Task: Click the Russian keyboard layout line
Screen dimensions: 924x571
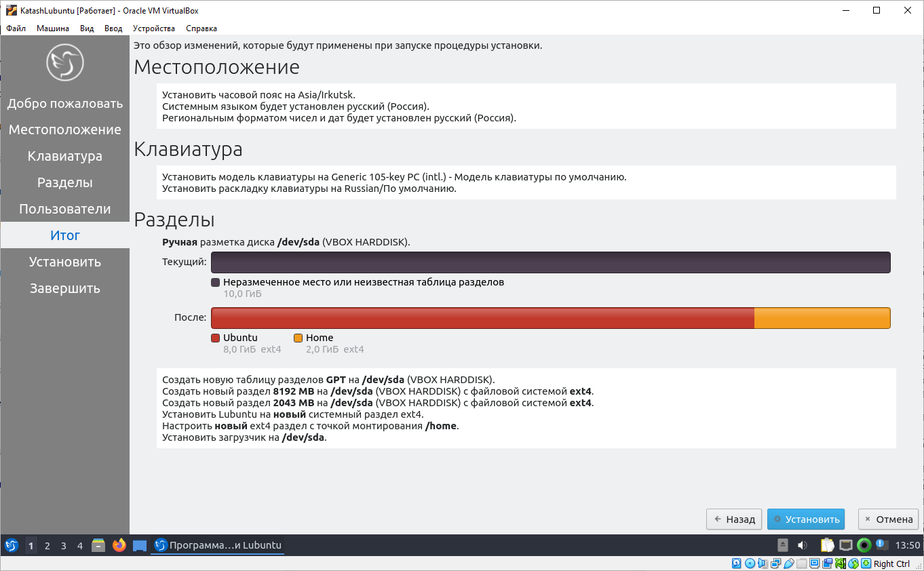Action: coord(309,189)
